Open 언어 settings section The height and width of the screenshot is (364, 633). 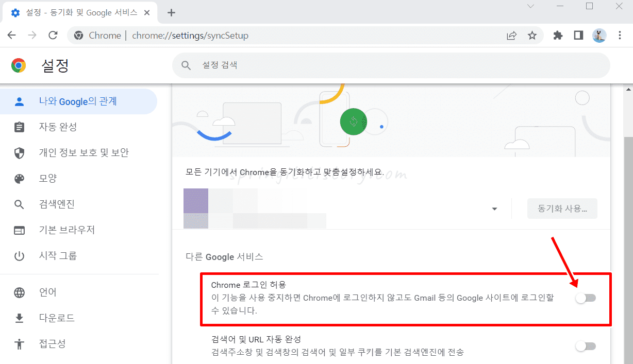pyautogui.click(x=78, y=292)
